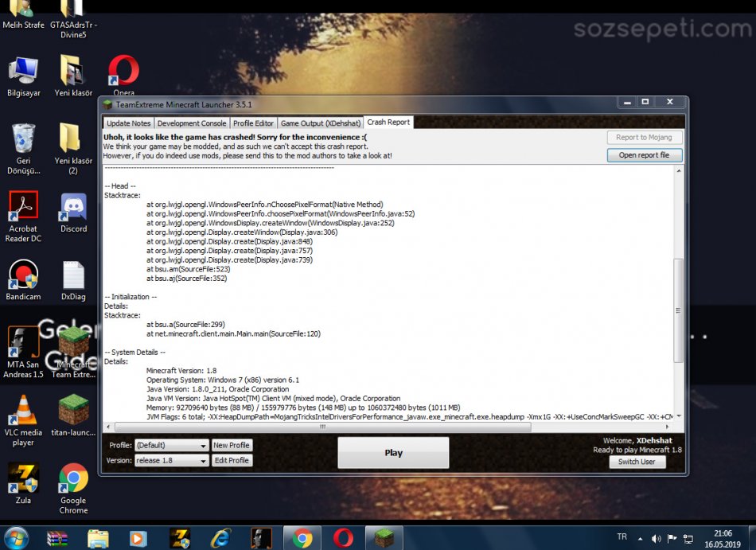Image resolution: width=756 pixels, height=550 pixels.
Task: Open the Opera desktop shortcut
Action: (123, 75)
